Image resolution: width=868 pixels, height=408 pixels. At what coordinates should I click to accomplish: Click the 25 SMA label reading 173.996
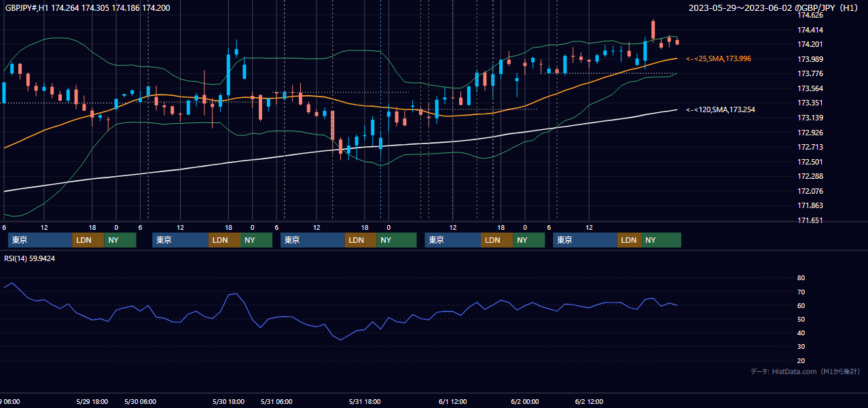tap(719, 59)
